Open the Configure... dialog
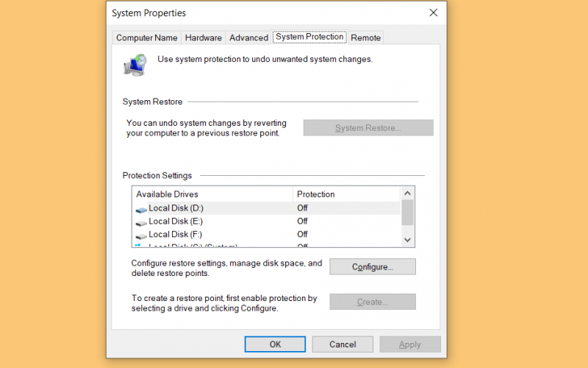Screen dimensions: 588x368 [x=373, y=266]
